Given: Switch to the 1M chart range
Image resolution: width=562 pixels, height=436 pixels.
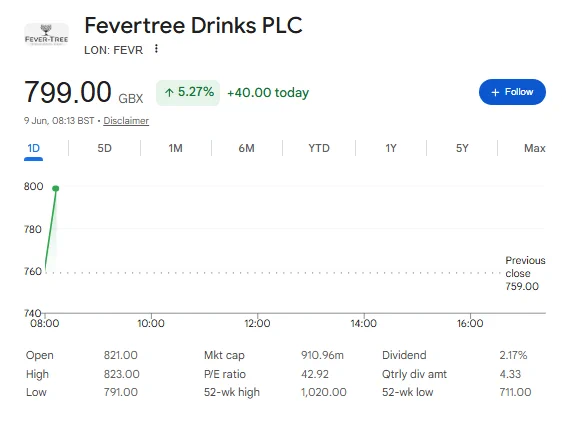Looking at the screenshot, I should click(x=176, y=148).
